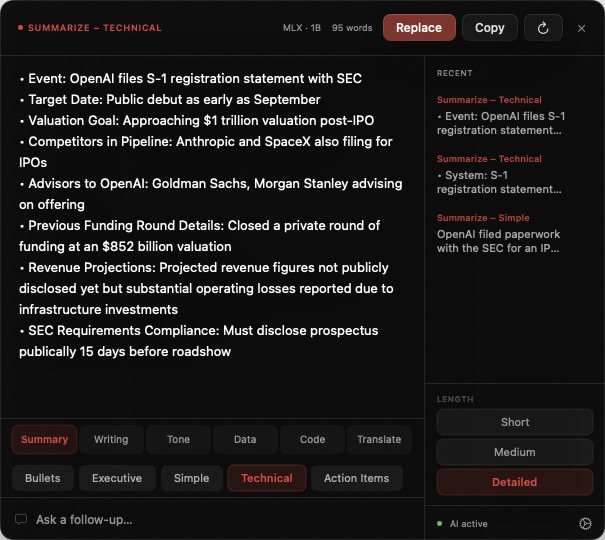The width and height of the screenshot is (605, 540).
Task: Open the Data tab
Action: (x=245, y=439)
